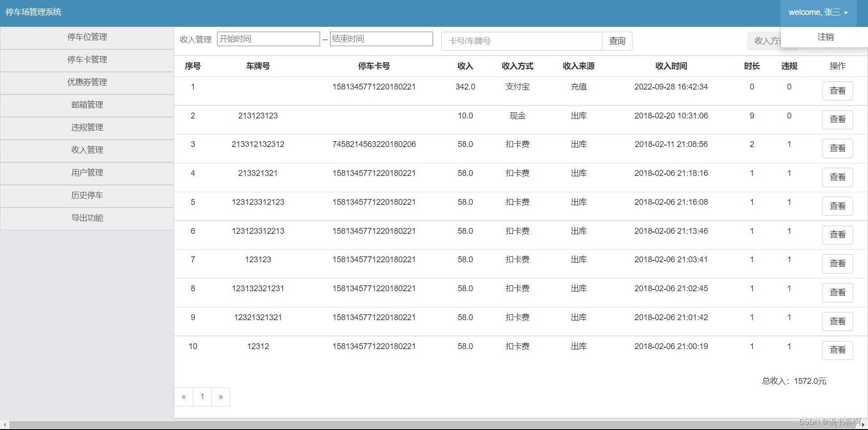Image resolution: width=868 pixels, height=430 pixels.
Task: Open 历史停车 in the sidebar
Action: (x=87, y=196)
